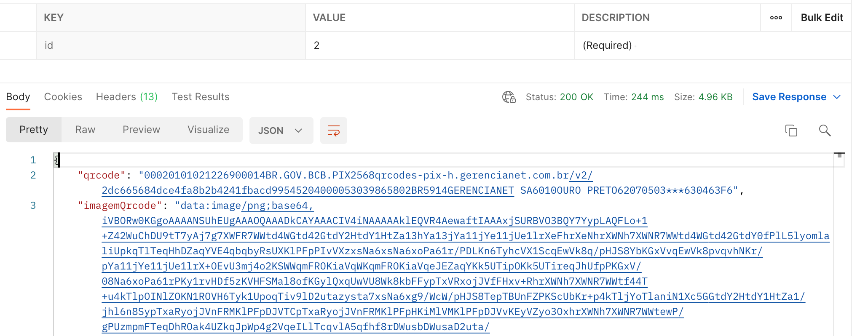
Task: Click the VALUE column header
Action: click(x=329, y=18)
